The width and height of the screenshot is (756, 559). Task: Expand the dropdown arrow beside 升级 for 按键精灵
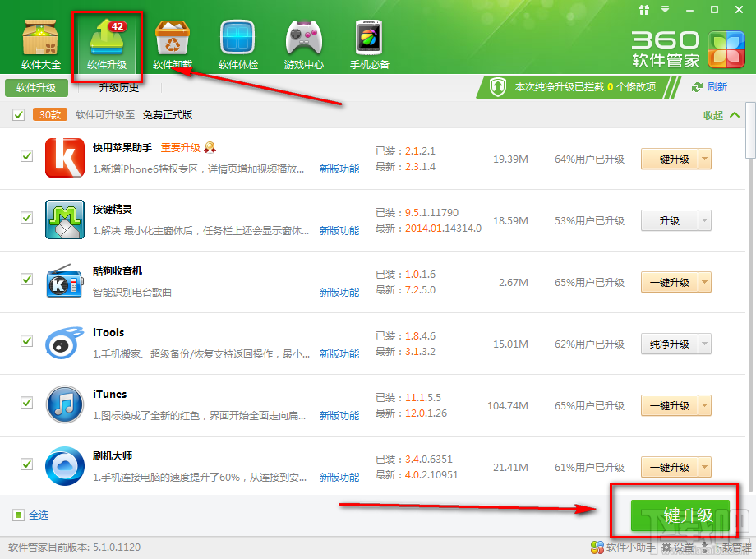(704, 220)
